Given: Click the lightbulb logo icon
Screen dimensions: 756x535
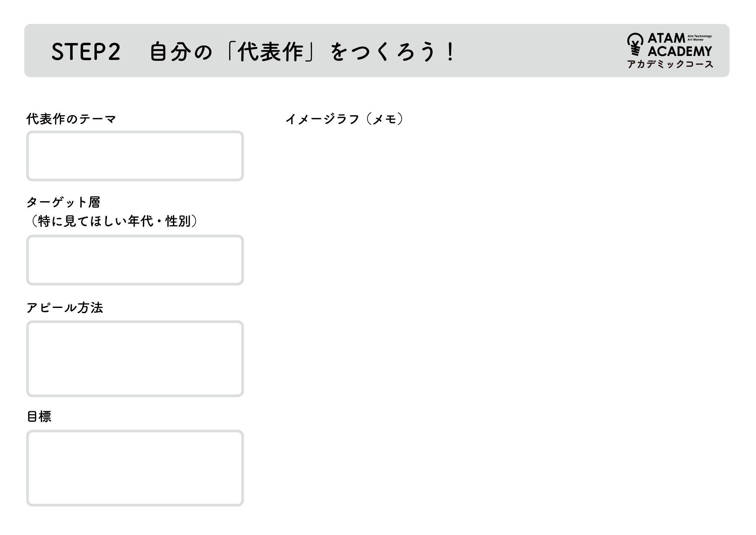Looking at the screenshot, I should 635,44.
